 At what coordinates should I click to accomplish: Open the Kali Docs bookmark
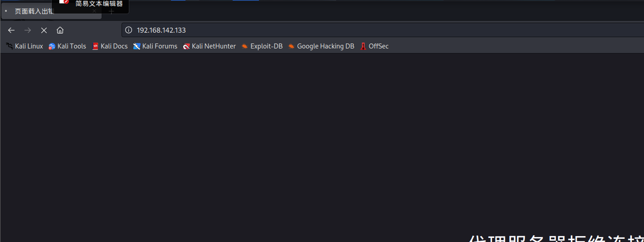pyautogui.click(x=110, y=46)
